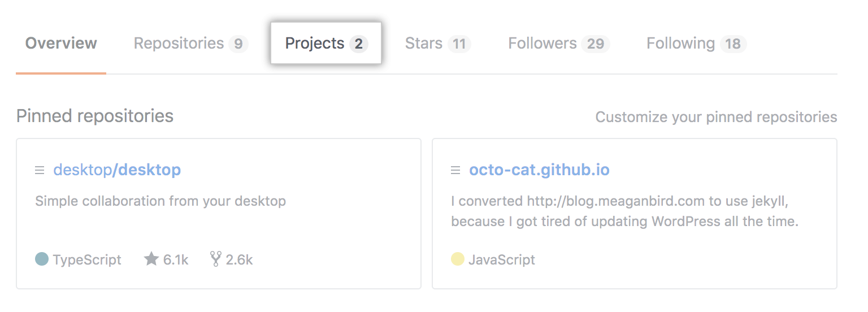Open the octo-cat.github.io repository link
868x312 pixels.
point(539,170)
